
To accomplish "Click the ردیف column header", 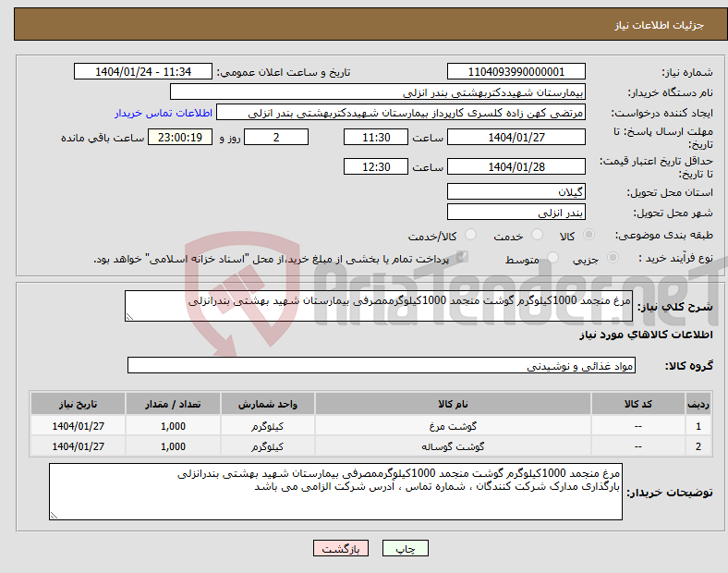I will coord(698,404).
